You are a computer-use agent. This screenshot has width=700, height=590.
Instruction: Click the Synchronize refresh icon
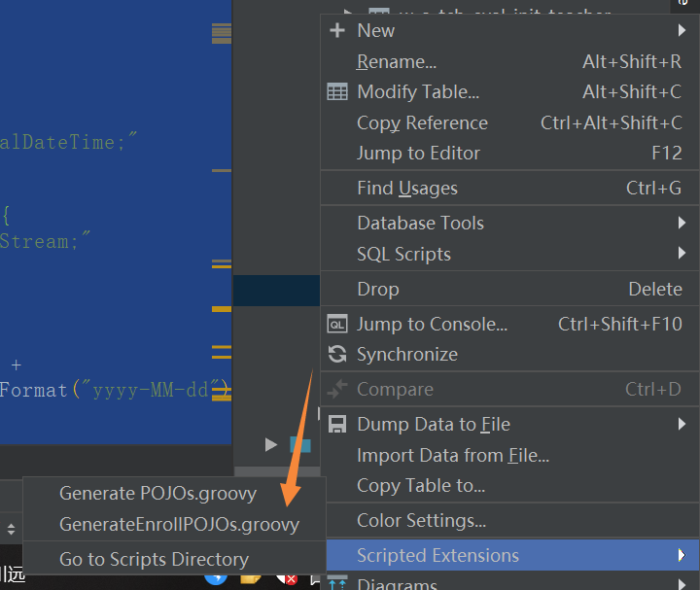tap(337, 355)
